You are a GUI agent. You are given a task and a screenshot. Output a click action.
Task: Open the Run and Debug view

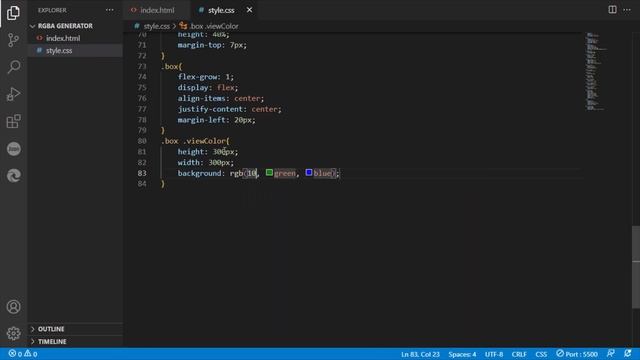coord(13,94)
